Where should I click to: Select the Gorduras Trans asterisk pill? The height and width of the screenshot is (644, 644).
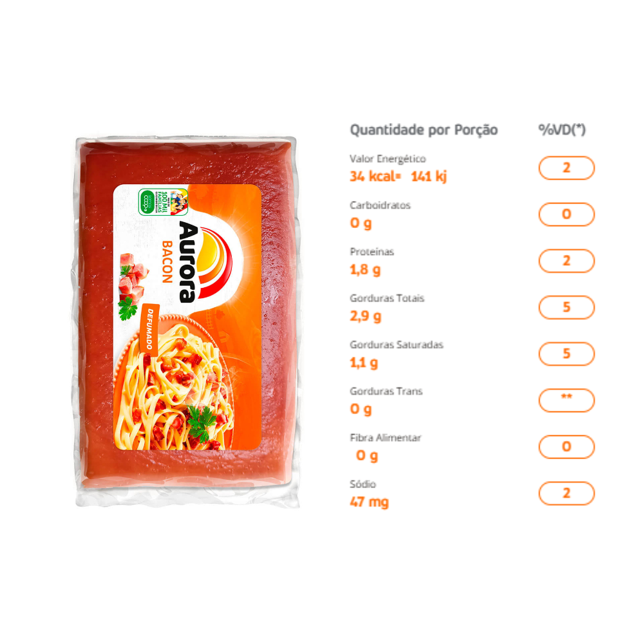click(x=566, y=400)
